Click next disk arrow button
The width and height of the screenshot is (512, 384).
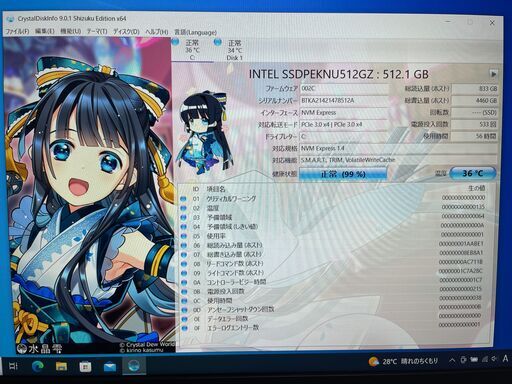click(x=493, y=74)
